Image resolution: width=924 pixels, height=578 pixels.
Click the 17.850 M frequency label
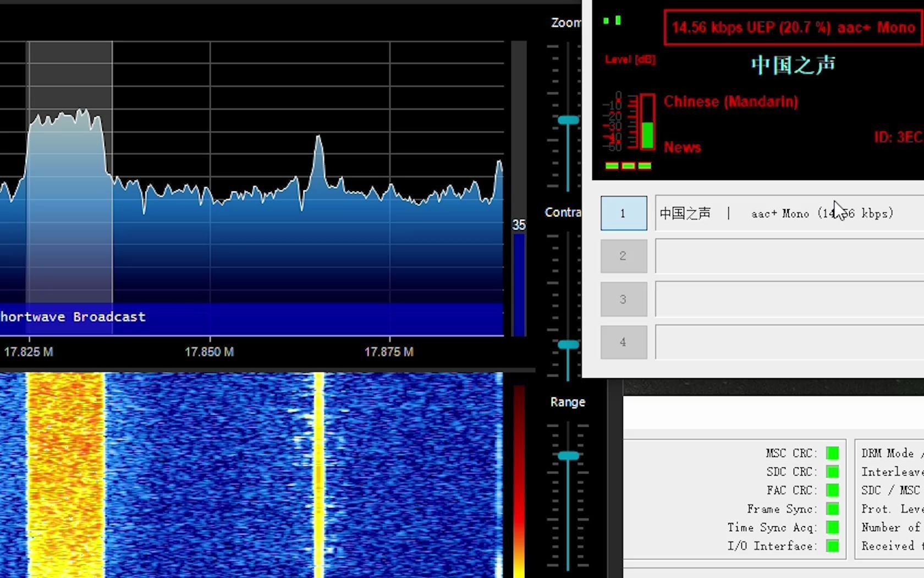click(209, 352)
